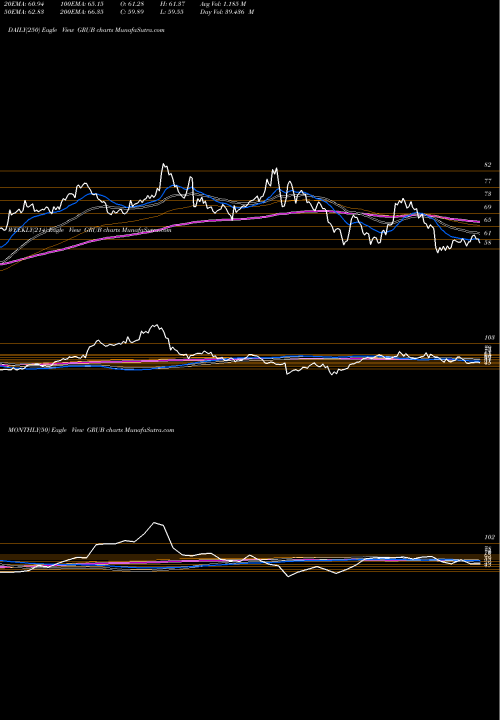500x720 pixels.
Task: Click the 61 price axis label
Action: tap(488, 233)
